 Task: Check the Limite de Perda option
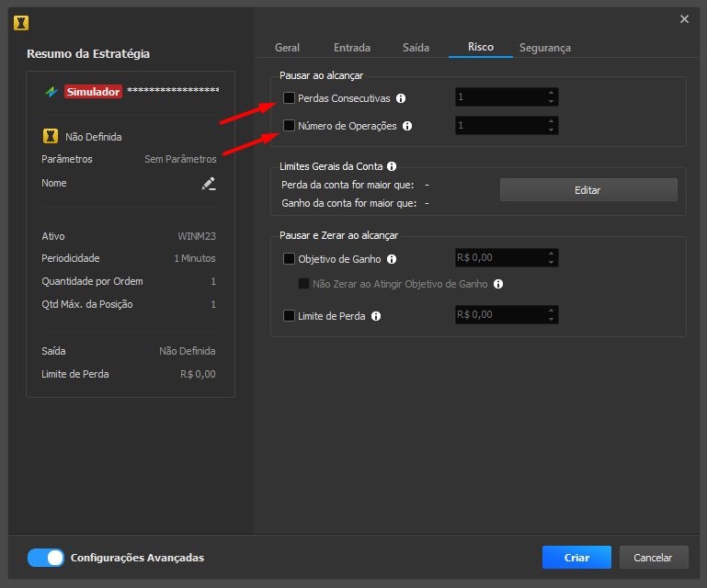point(289,315)
